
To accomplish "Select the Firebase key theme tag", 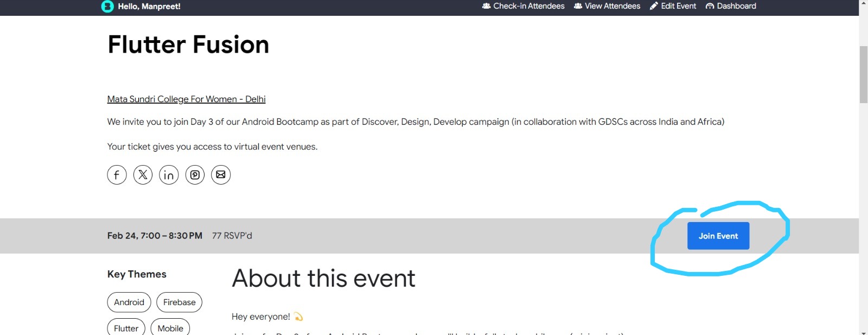I will [179, 302].
